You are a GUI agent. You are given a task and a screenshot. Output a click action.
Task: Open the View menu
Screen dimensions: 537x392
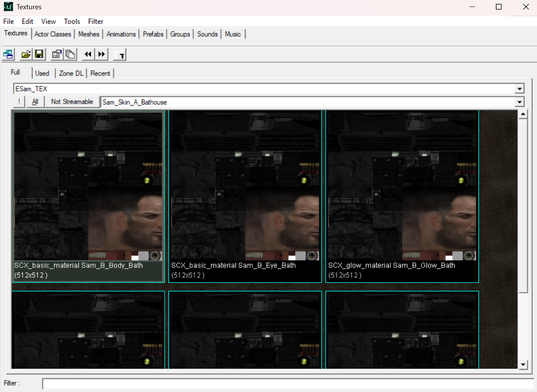(48, 22)
